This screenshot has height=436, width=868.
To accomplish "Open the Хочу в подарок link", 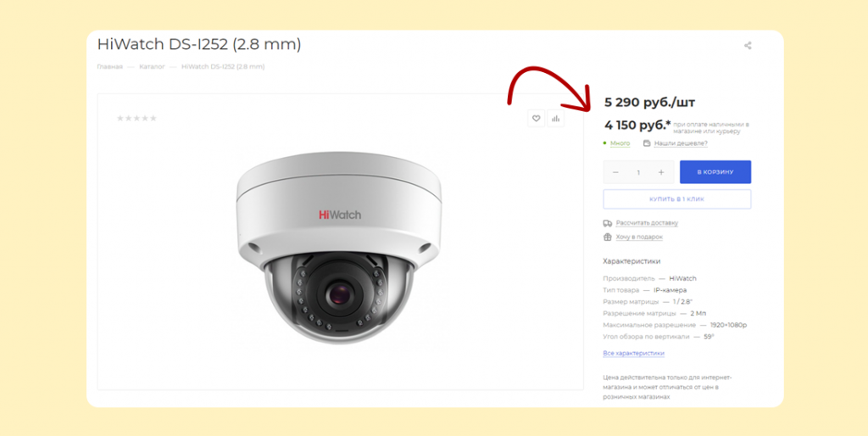I will [x=639, y=238].
